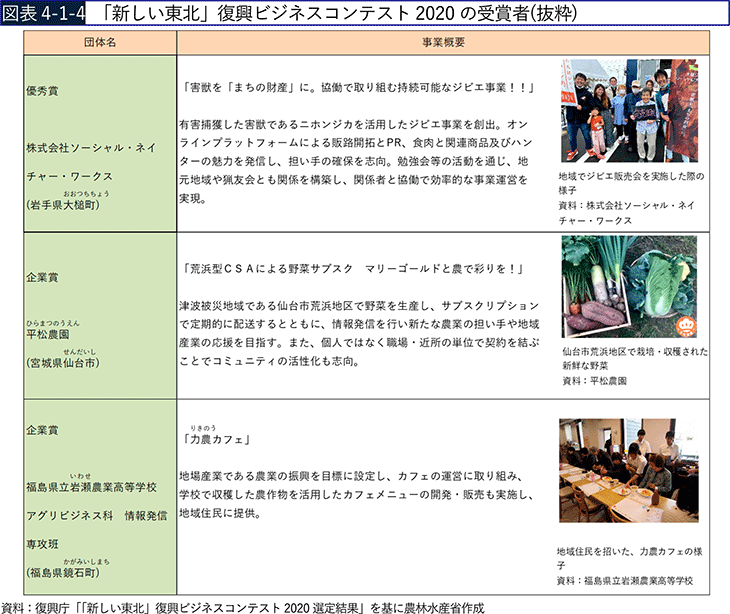Click the 平松農園 organization name
The width and height of the screenshot is (730, 614).
[x=47, y=334]
